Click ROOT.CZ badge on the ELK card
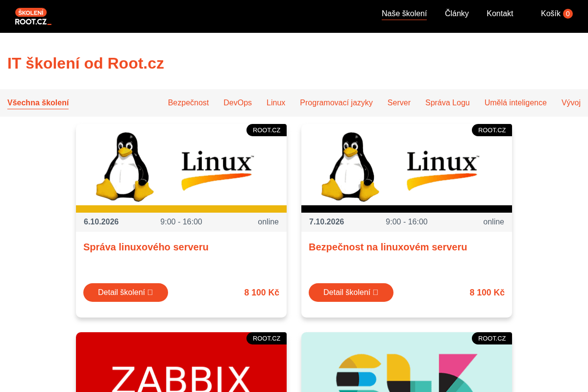The height and width of the screenshot is (392, 588). 492,338
